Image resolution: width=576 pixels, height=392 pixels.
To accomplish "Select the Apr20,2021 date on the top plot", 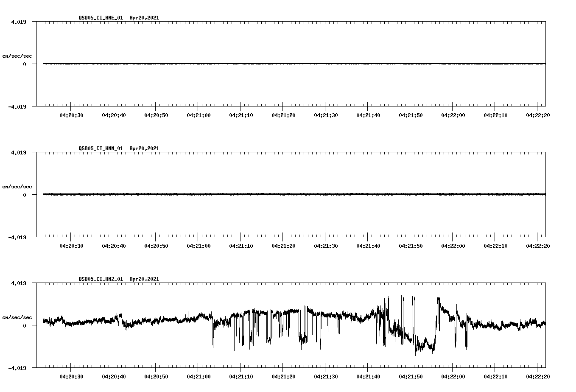I will point(144,18).
